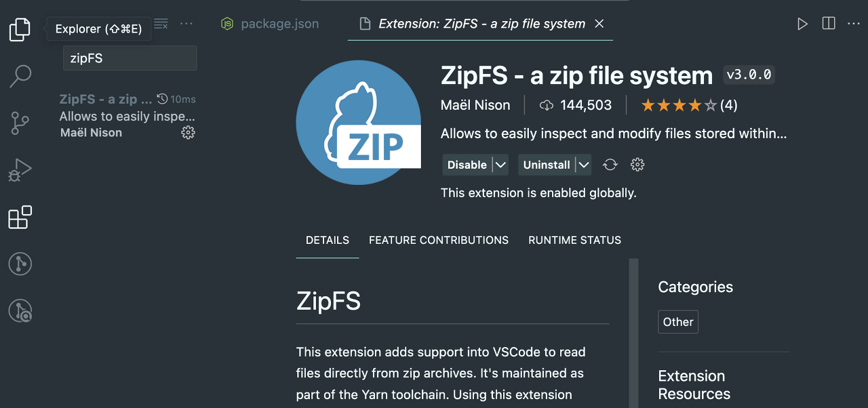The height and width of the screenshot is (408, 868).
Task: Switch to the FEATURE CONTRIBUTIONS tab
Action: point(439,240)
